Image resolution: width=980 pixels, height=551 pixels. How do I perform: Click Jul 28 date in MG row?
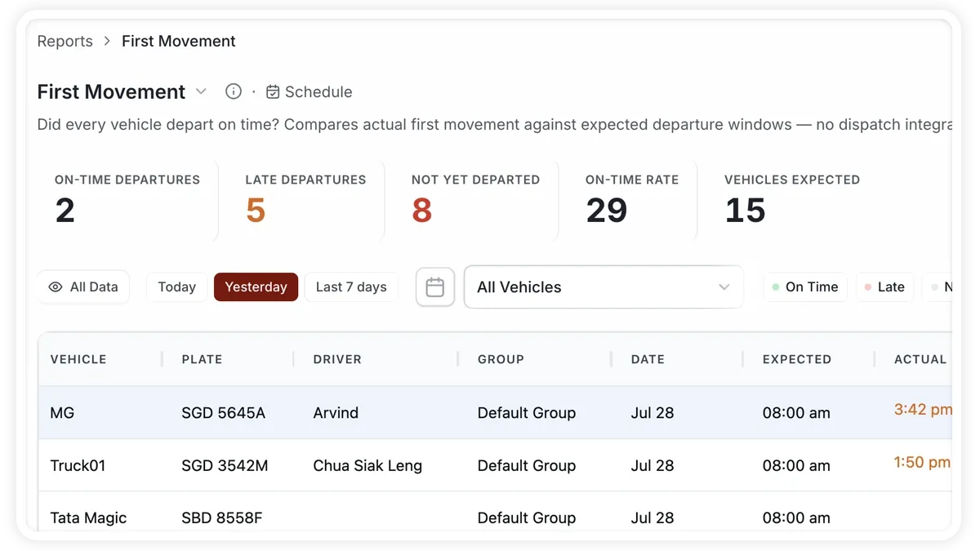tap(653, 413)
